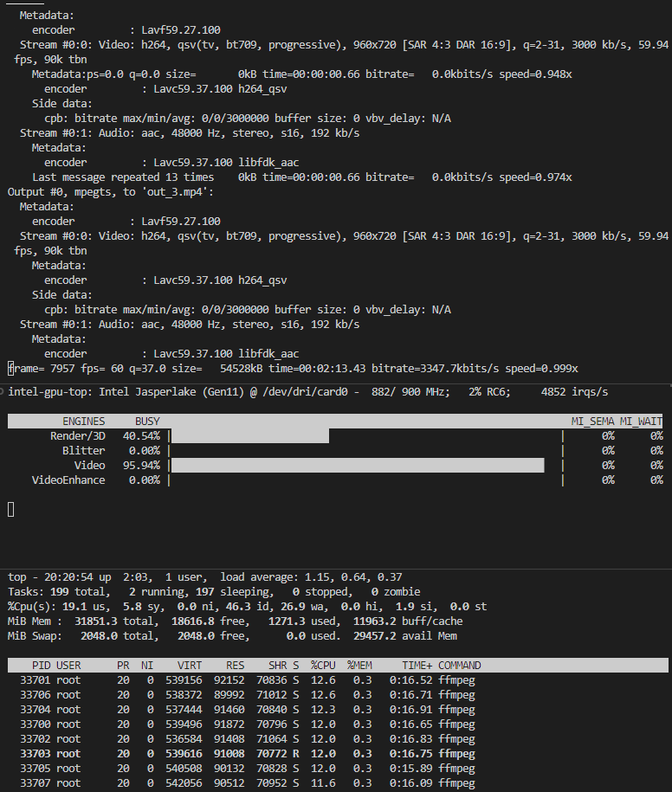Image resolution: width=672 pixels, height=792 pixels.
Task: Click the Last message repeated 13 times text
Action: tap(123, 177)
